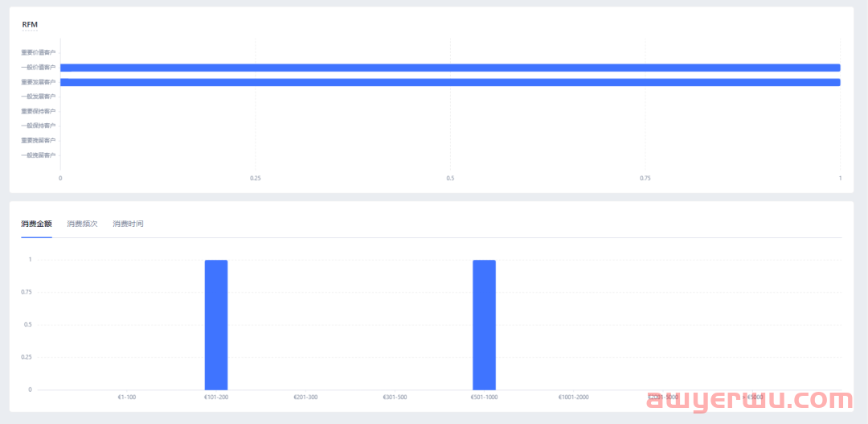
Task: Click the 重要挽留客户 axis label
Action: 39,140
